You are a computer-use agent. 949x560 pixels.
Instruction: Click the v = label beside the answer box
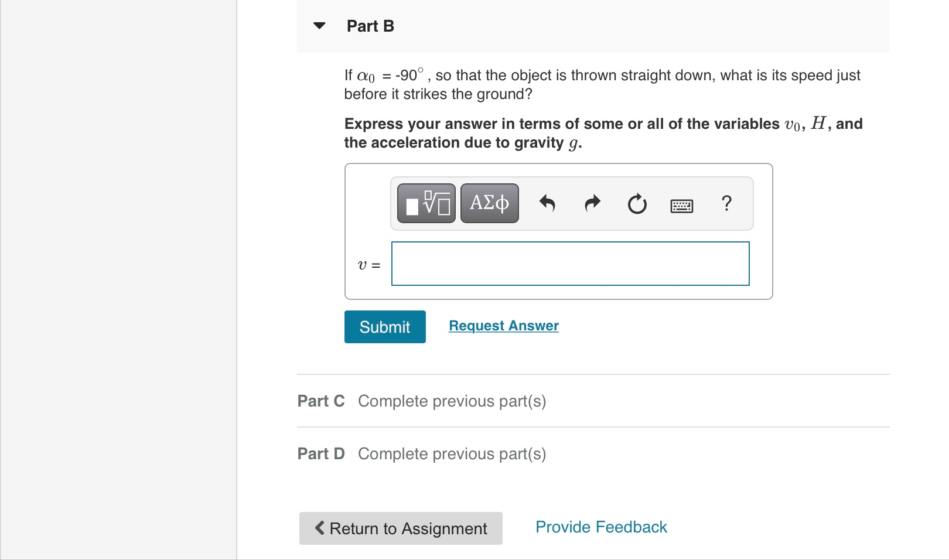coord(368,264)
